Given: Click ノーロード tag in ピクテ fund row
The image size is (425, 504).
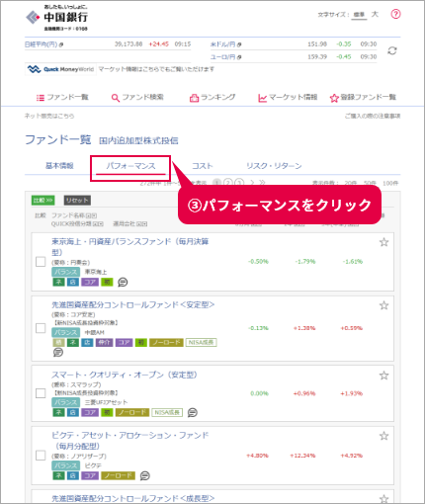Looking at the screenshot, I should [x=118, y=475].
